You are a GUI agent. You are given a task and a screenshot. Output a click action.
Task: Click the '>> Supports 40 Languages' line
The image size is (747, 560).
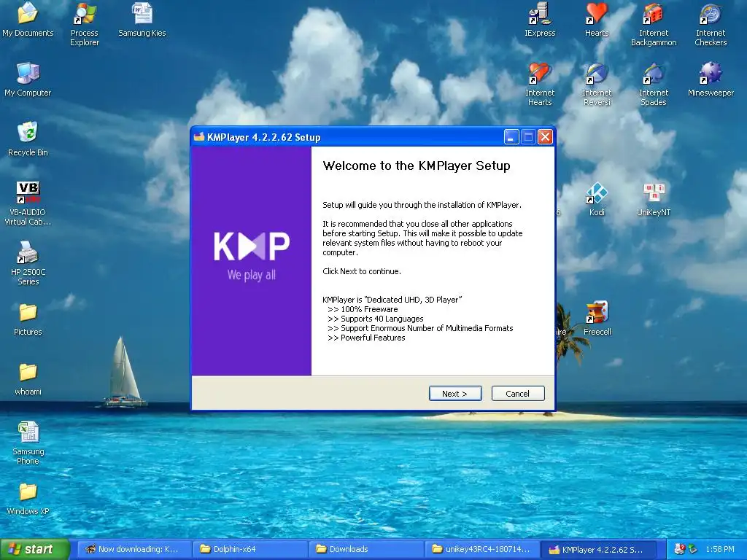[376, 319]
